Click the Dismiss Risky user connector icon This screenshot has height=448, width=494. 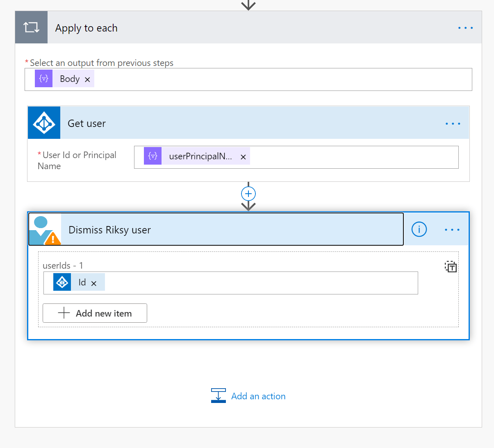click(45, 229)
